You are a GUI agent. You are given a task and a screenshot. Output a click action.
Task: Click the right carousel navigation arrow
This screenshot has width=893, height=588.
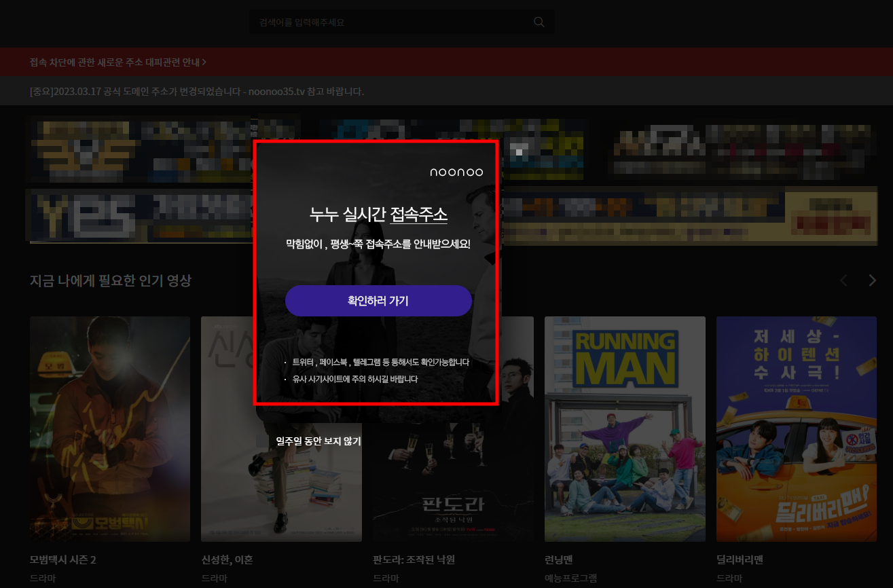point(872,280)
